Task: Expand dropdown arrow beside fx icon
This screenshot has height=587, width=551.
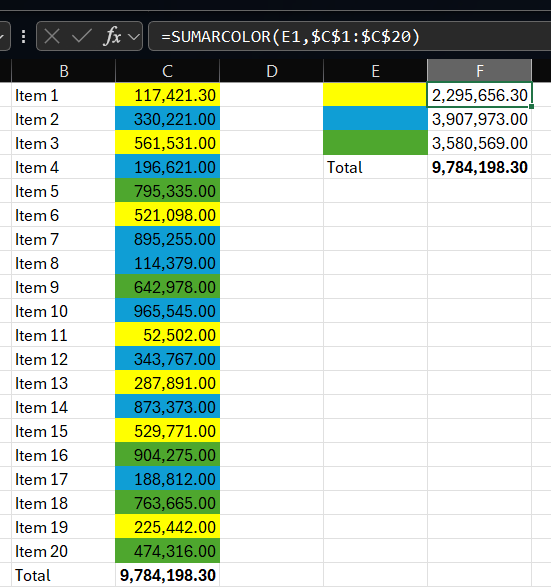Action: pyautogui.click(x=134, y=37)
